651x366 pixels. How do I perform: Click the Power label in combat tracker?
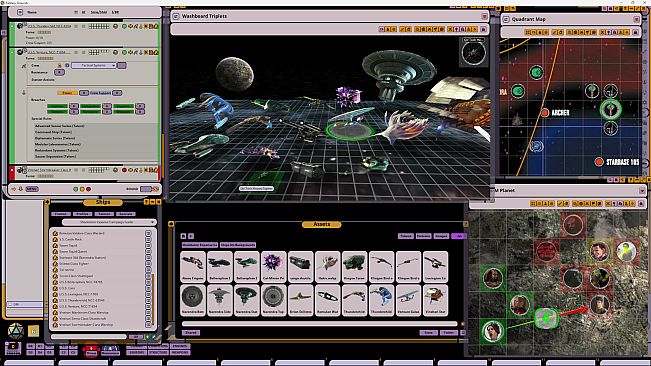67,93
